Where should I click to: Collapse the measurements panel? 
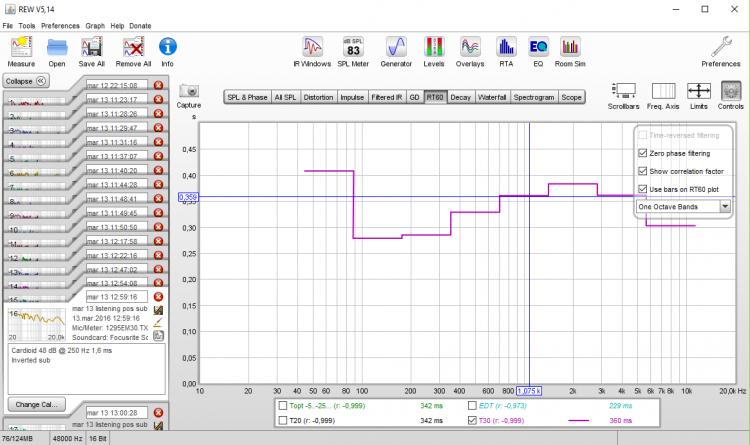point(26,81)
